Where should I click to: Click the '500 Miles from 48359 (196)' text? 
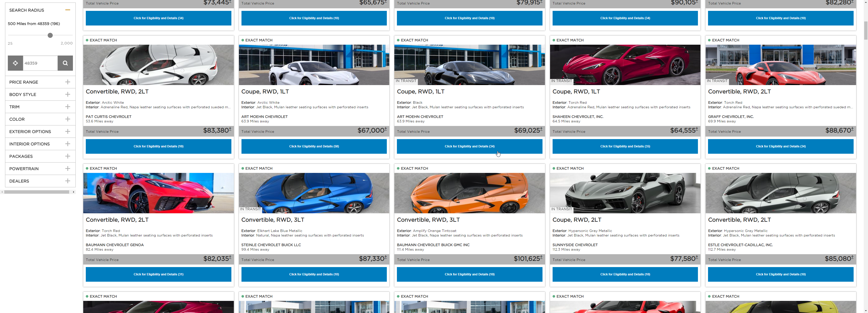pyautogui.click(x=34, y=23)
